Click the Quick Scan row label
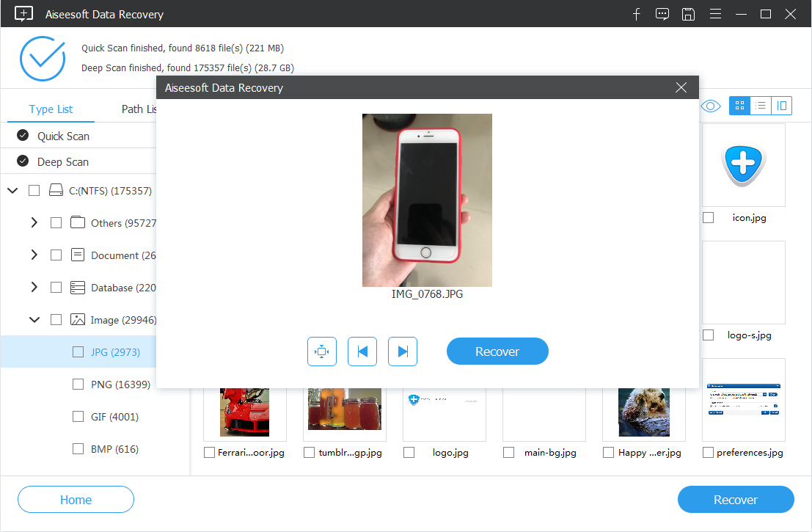This screenshot has width=812, height=532. click(63, 136)
